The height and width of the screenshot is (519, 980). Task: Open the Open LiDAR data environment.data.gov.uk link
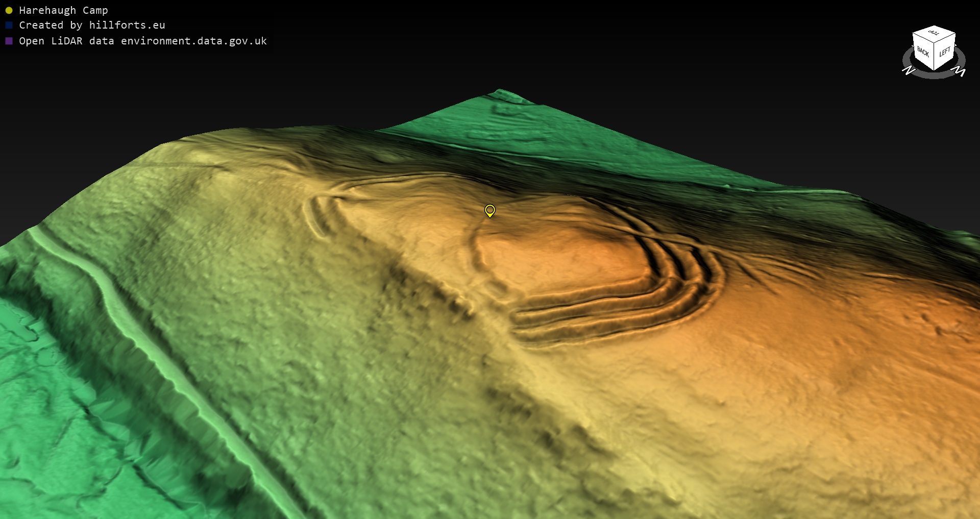click(143, 41)
